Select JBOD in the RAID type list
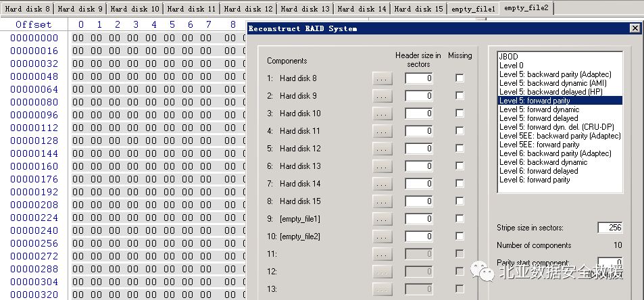644x300 pixels. [x=560, y=57]
